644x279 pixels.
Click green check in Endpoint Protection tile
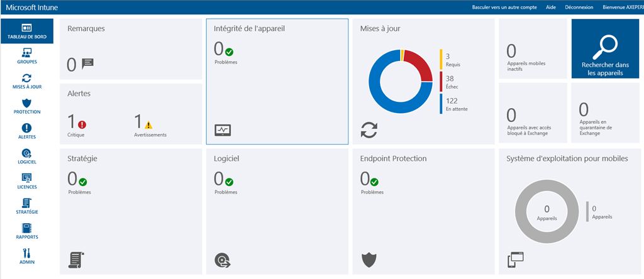[375, 182]
